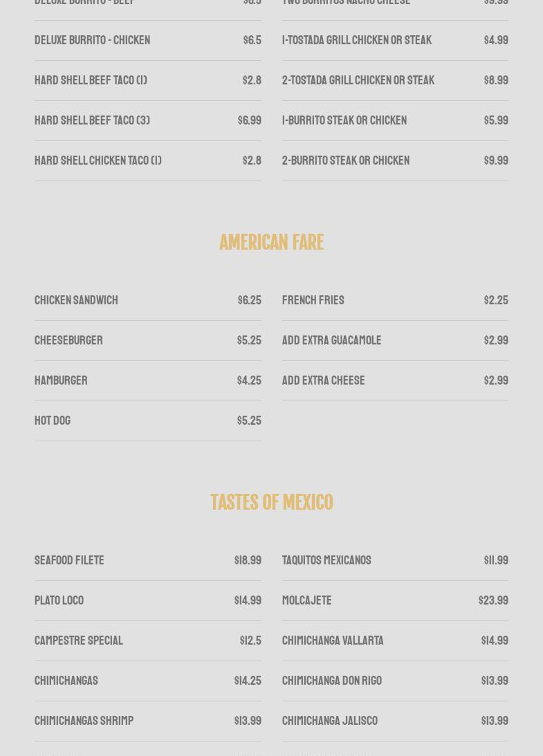The width and height of the screenshot is (543, 756).
Task: Click the Taquitos Mexicanos item
Action: (x=326, y=560)
